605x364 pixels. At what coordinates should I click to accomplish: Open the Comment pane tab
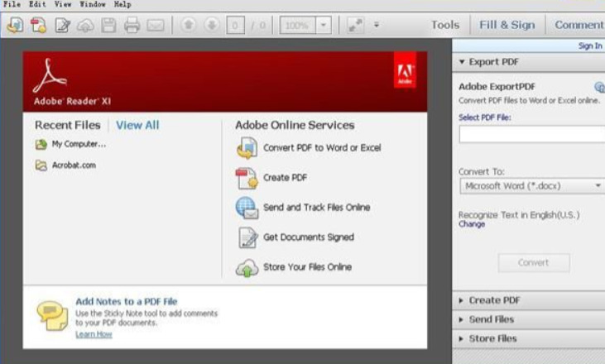point(579,25)
